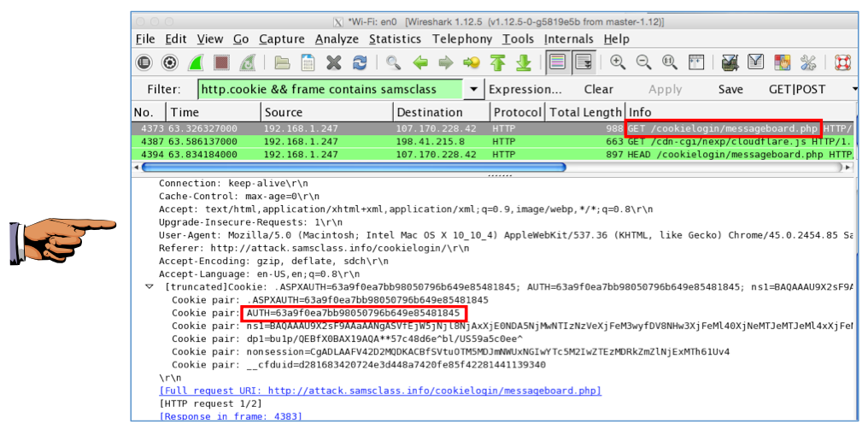Open the Statistics menu
This screenshot has height=430, width=868.
[x=395, y=39]
